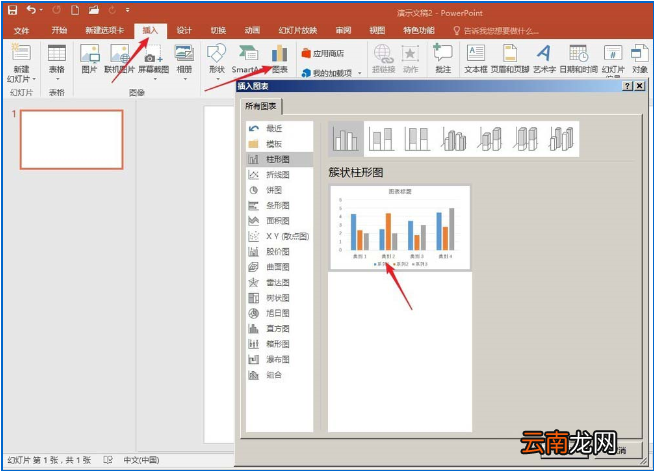
Task: Open the 文件 tab
Action: pos(22,30)
